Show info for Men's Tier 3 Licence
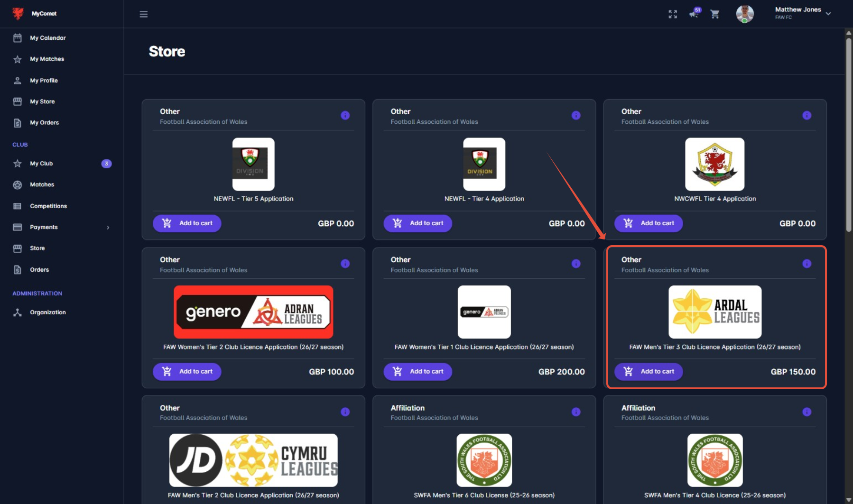Viewport: 853px width, 504px height. pyautogui.click(x=807, y=264)
